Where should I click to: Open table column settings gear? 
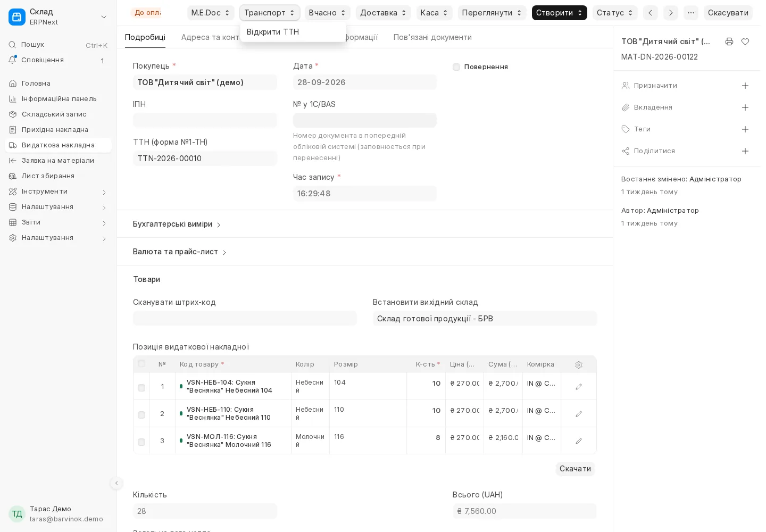click(579, 365)
